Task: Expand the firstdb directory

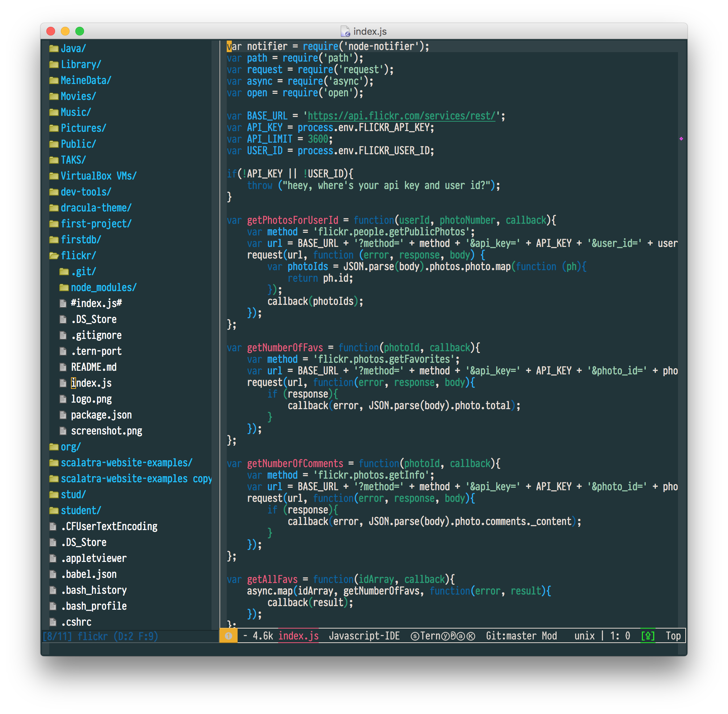Action: (81, 240)
